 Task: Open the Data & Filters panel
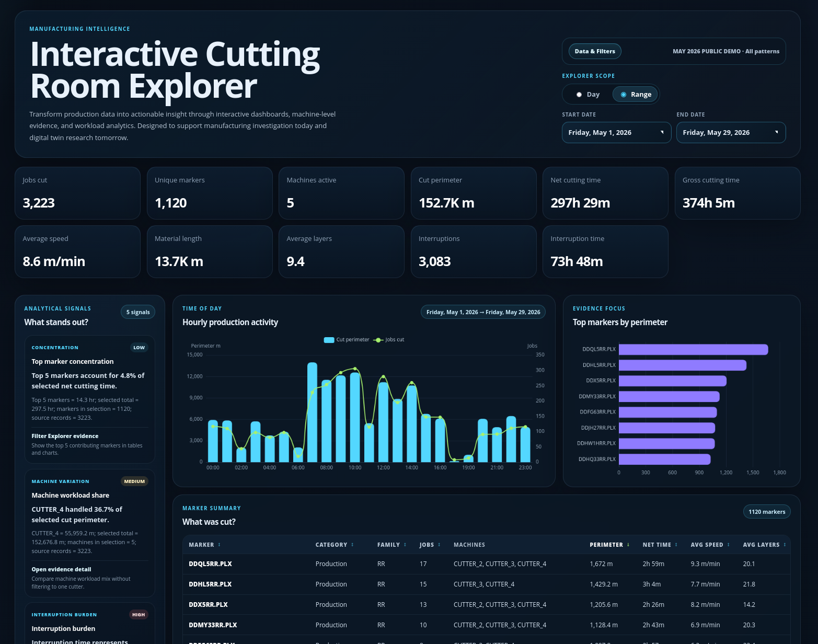(595, 51)
